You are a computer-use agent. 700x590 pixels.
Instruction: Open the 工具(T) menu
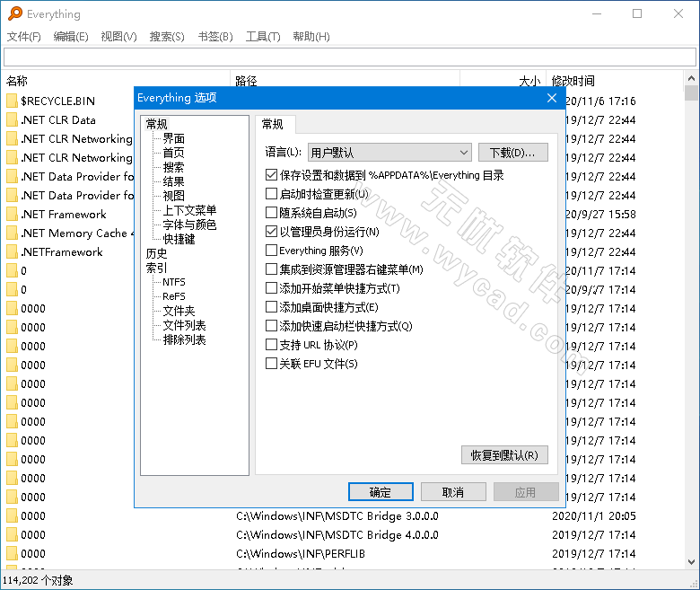(x=263, y=37)
